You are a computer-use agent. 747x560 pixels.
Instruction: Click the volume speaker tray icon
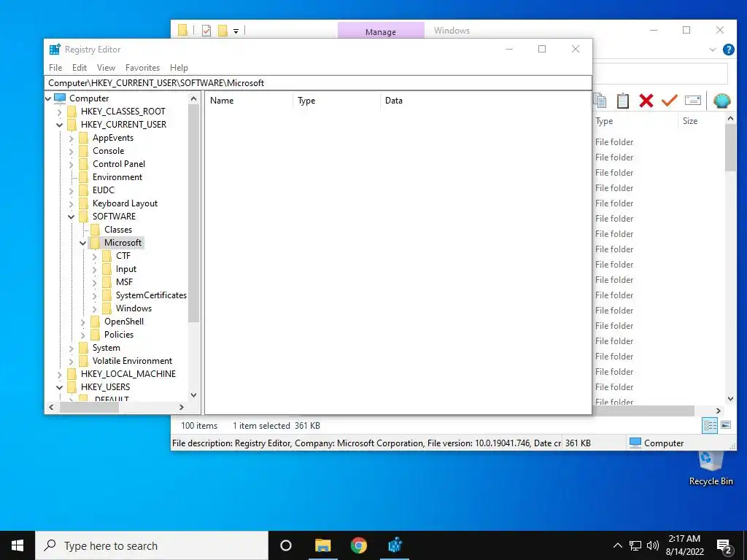point(653,545)
